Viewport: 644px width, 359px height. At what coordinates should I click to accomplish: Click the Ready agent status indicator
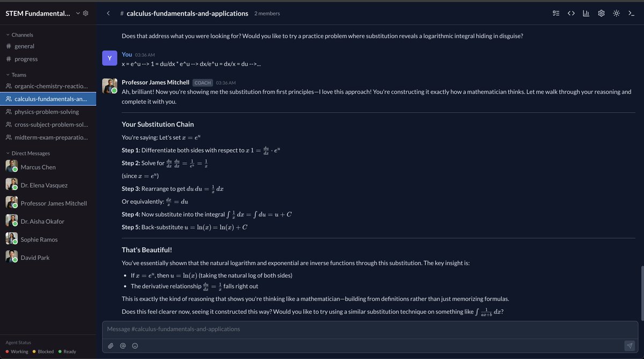click(x=67, y=351)
